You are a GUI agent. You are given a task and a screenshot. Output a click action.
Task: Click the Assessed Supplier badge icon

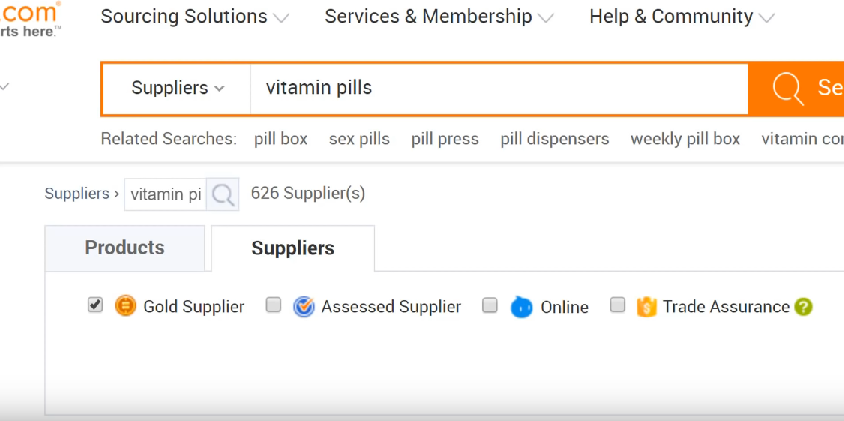(x=304, y=306)
